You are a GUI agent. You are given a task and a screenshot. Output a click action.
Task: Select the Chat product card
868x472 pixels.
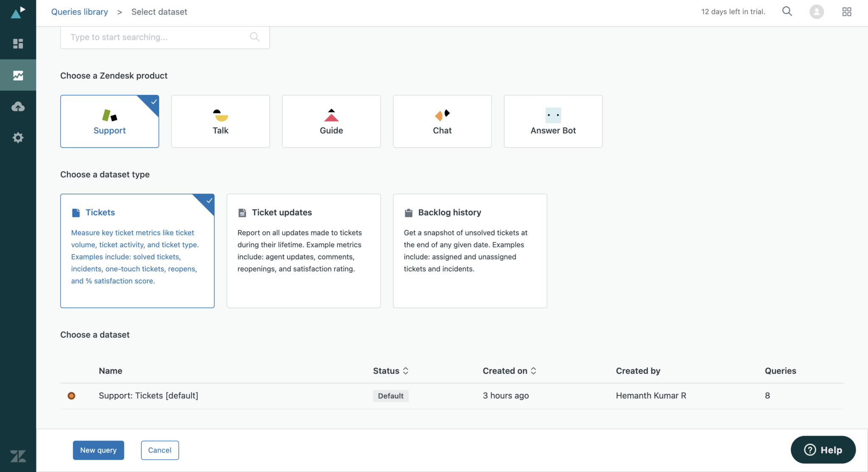point(442,121)
